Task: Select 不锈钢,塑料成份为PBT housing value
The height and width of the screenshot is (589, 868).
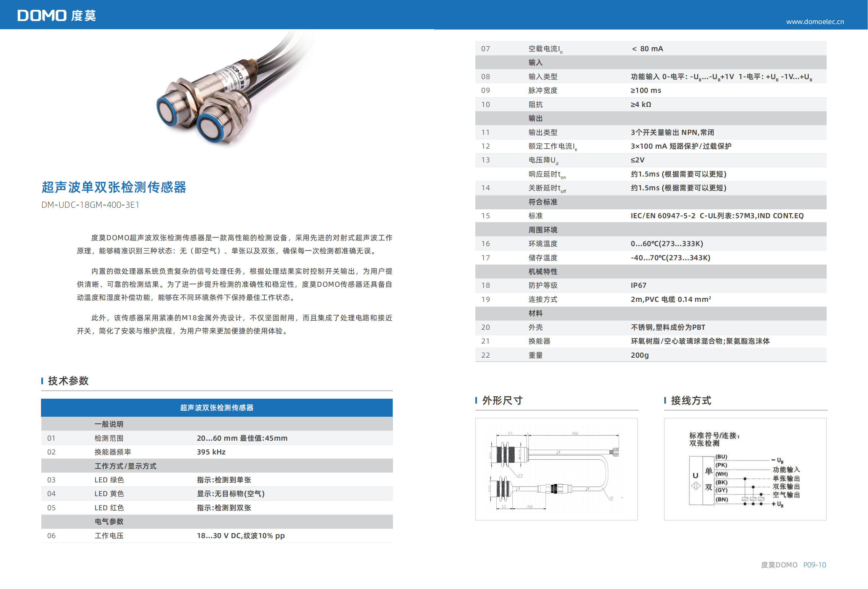Action: tap(668, 327)
